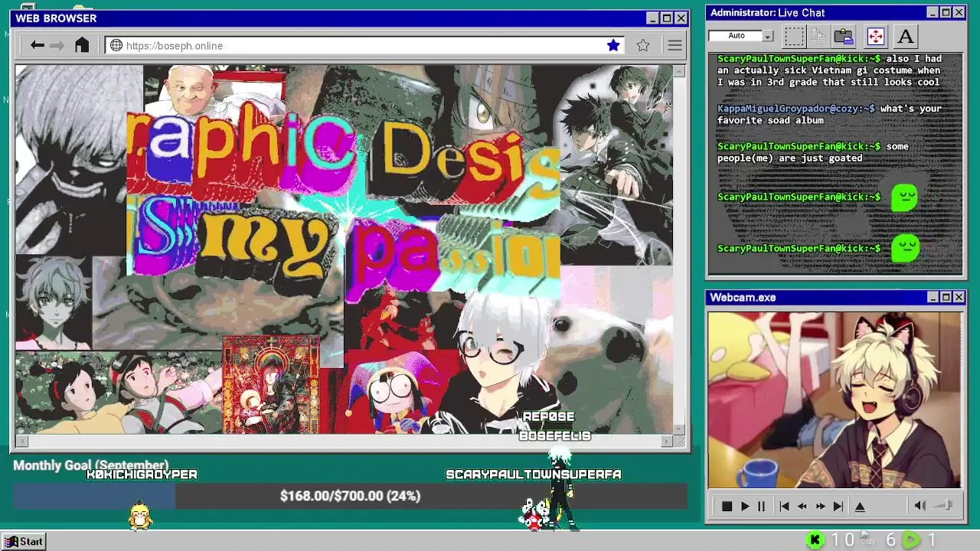980x551 pixels.
Task: Click the outline favorites star icon
Action: coord(643,45)
